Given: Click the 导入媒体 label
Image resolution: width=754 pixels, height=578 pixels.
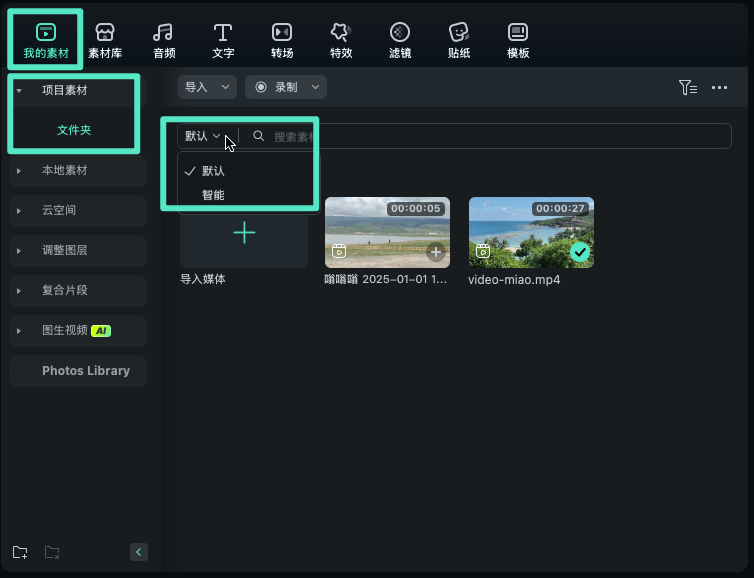Looking at the screenshot, I should point(203,279).
